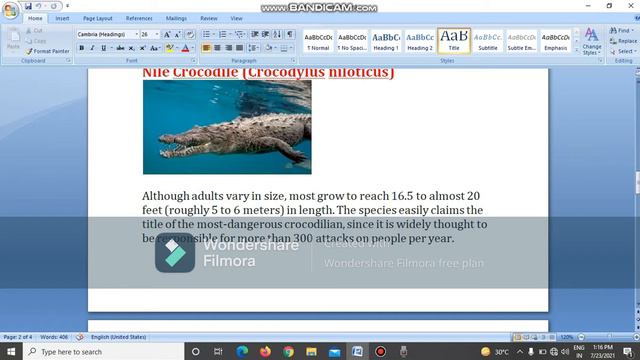This screenshot has height=360, width=640.
Task: Open the numbering list dropdown
Action: (230, 34)
